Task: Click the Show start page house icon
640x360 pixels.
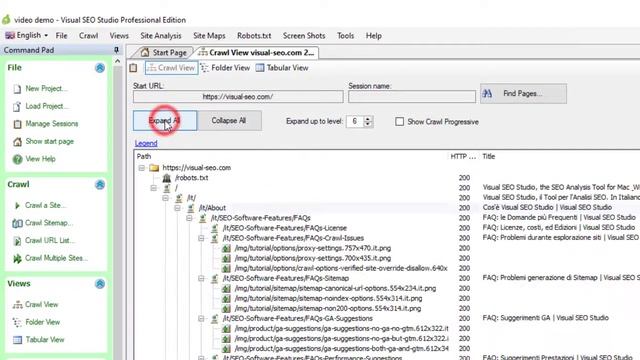Action: (17, 142)
